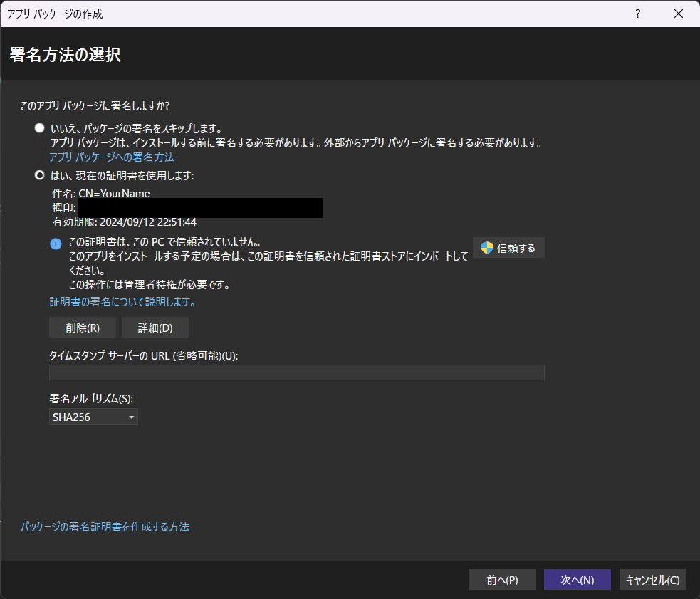This screenshot has width=700, height=599.
Task: Select はい to use the current certificate
Action: pyautogui.click(x=39, y=175)
